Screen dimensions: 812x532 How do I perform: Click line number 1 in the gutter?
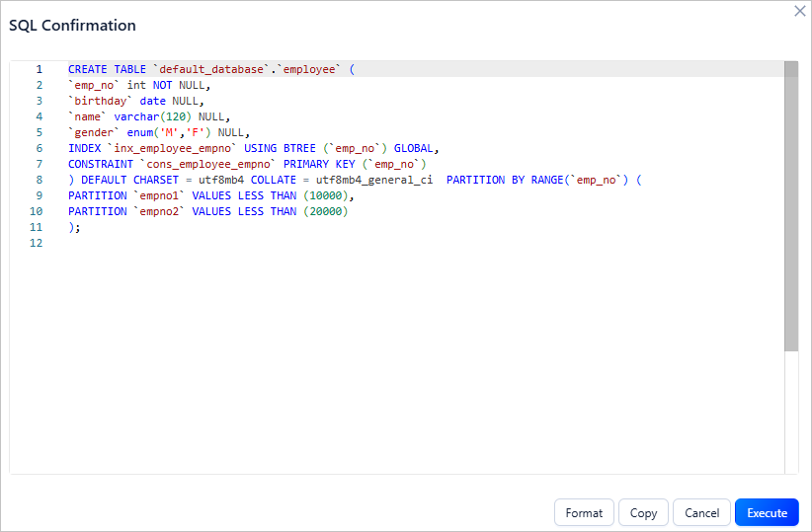40,69
